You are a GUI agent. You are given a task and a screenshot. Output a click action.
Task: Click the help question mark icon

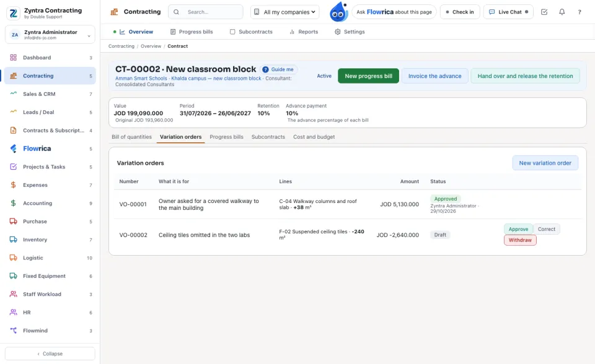(x=580, y=12)
